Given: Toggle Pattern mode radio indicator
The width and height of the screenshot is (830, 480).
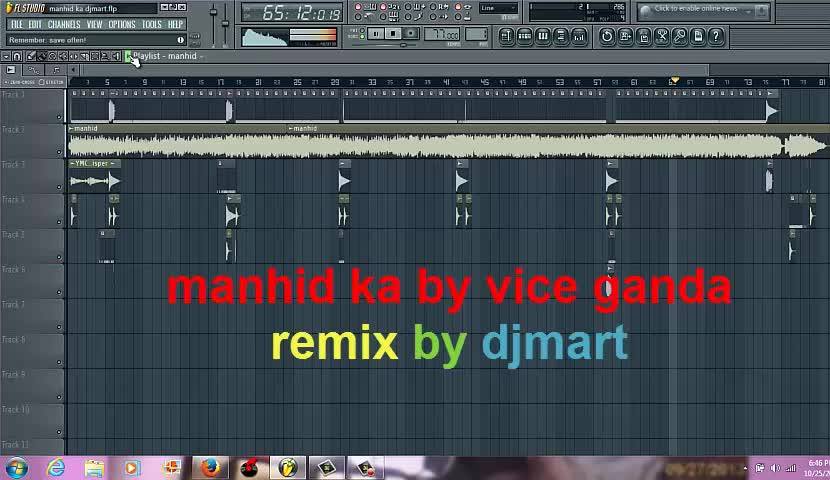Looking at the screenshot, I should point(363,31).
